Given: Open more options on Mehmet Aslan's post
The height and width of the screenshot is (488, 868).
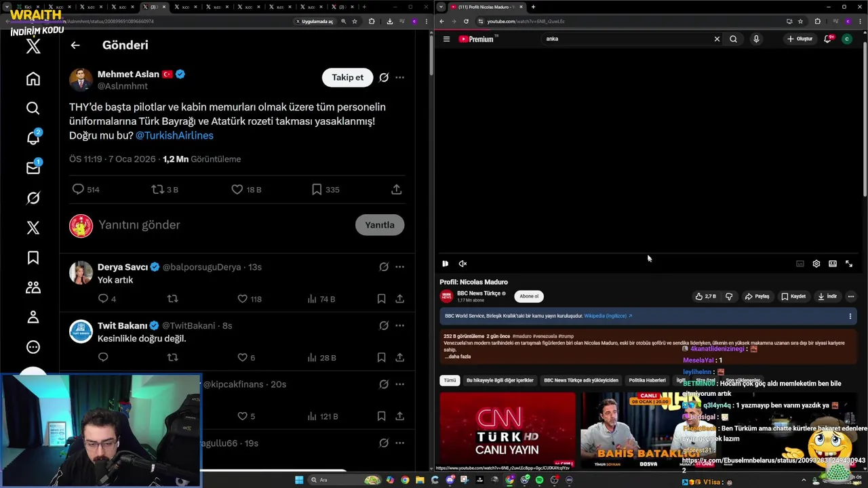Looking at the screenshot, I should click(x=399, y=77).
